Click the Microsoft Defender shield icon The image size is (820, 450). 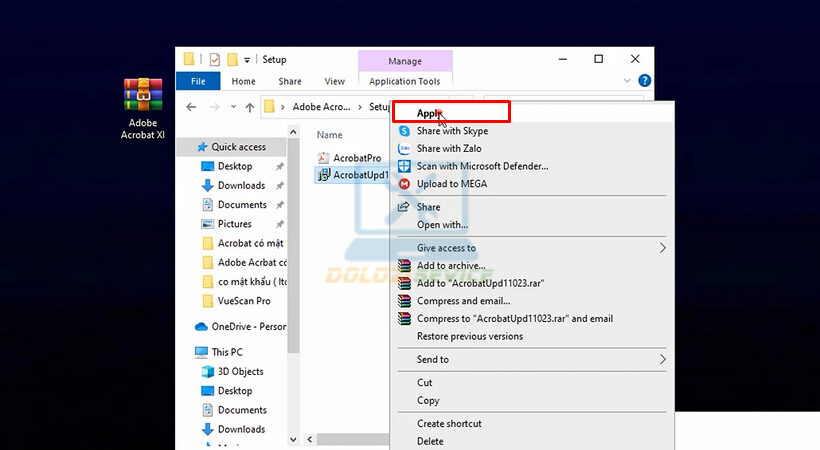tap(404, 166)
